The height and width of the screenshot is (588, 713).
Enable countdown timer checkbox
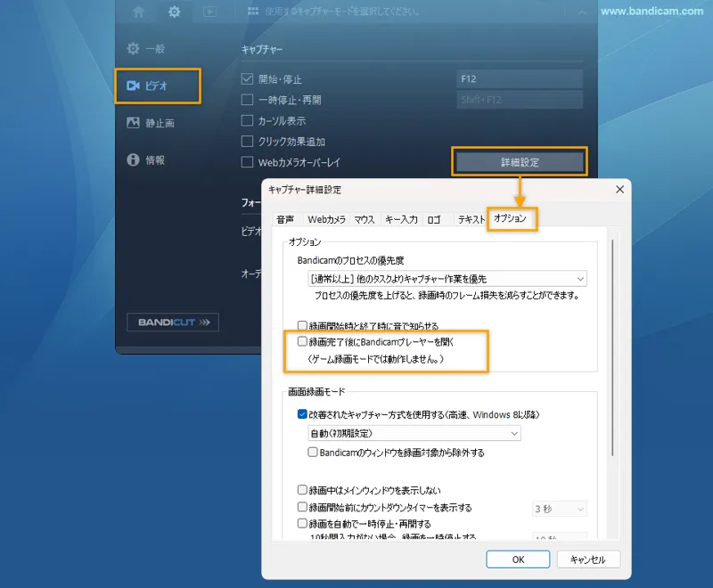click(302, 507)
